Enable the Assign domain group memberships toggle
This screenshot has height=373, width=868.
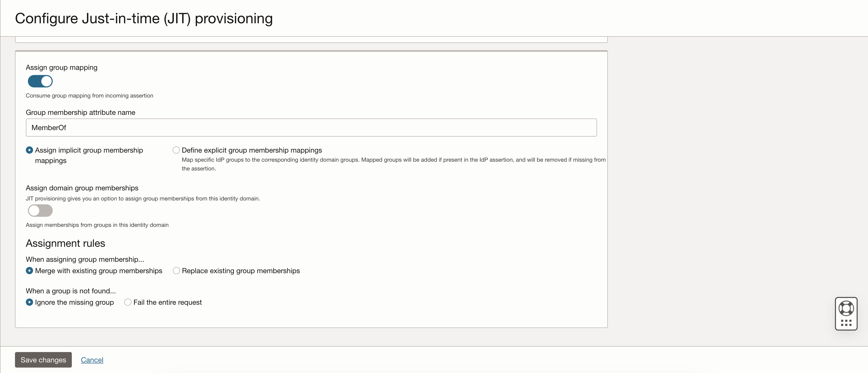point(40,211)
